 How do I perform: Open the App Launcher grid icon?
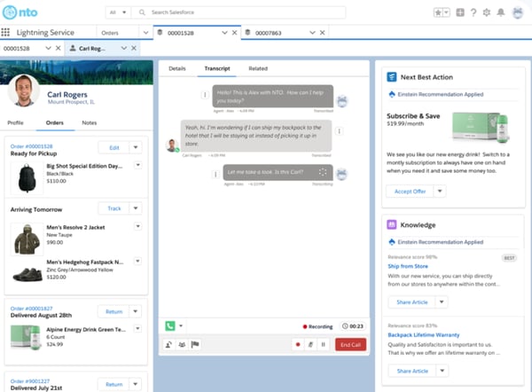pyautogui.click(x=7, y=32)
